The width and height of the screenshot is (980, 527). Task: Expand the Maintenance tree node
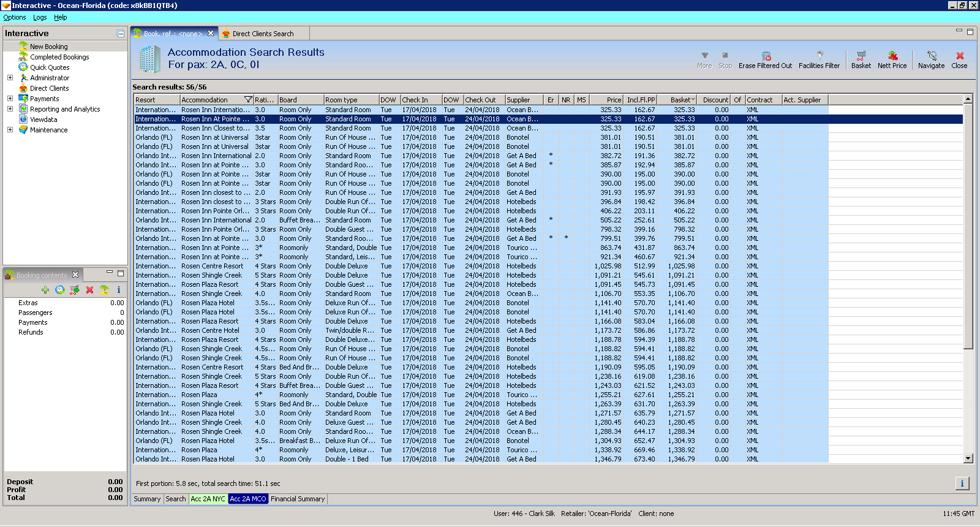(x=10, y=130)
